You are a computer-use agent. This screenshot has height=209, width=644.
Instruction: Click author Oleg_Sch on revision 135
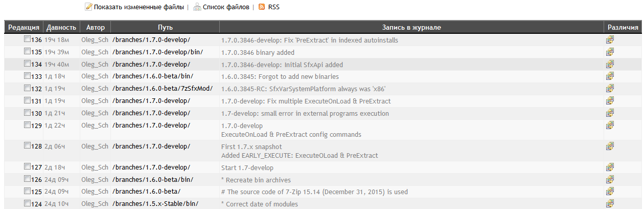95,52
